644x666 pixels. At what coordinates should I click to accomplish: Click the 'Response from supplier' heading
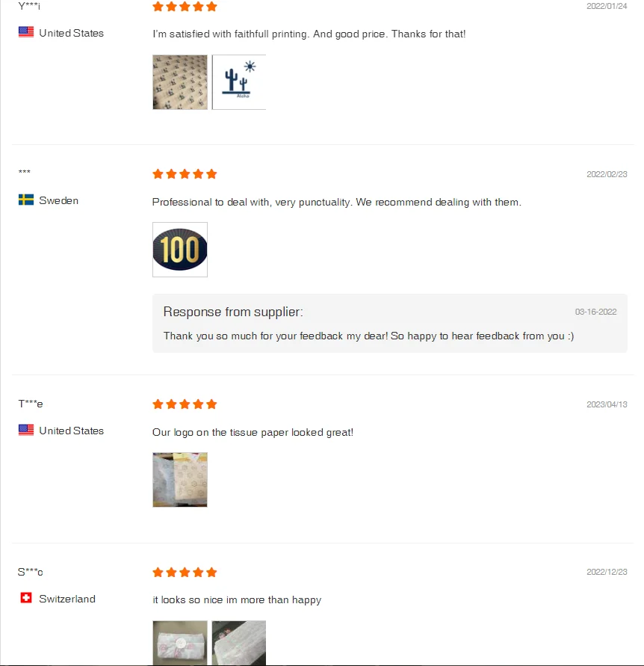point(233,312)
